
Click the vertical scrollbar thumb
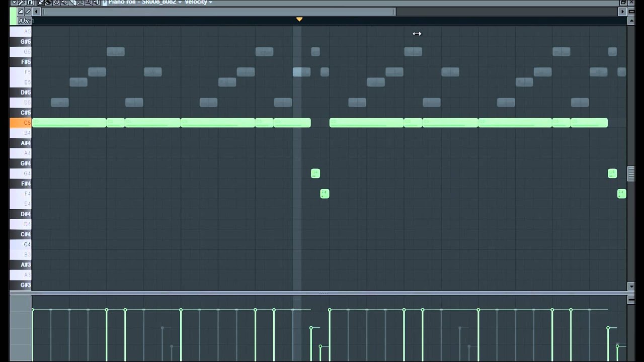pos(631,173)
